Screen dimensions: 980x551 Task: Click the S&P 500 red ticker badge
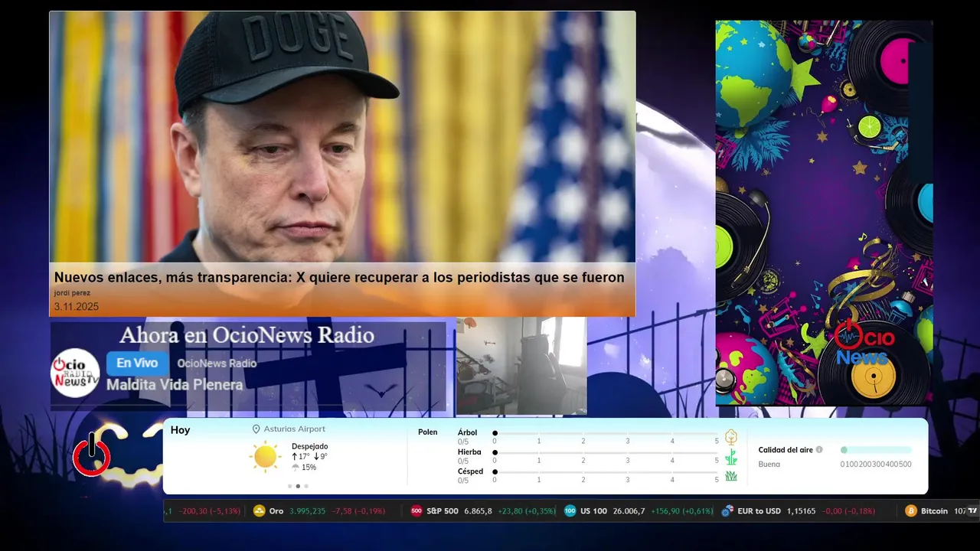pos(416,511)
